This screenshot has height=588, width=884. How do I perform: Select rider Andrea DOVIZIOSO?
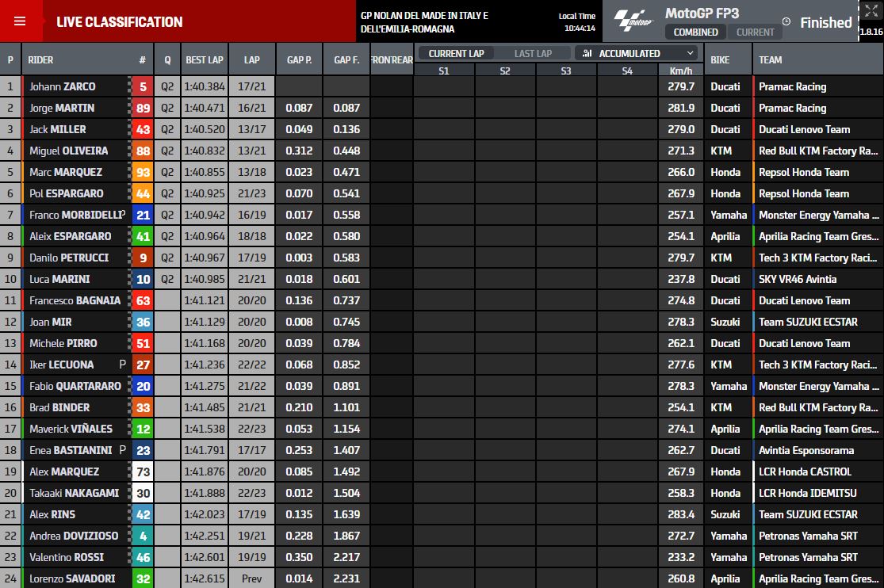pyautogui.click(x=74, y=536)
